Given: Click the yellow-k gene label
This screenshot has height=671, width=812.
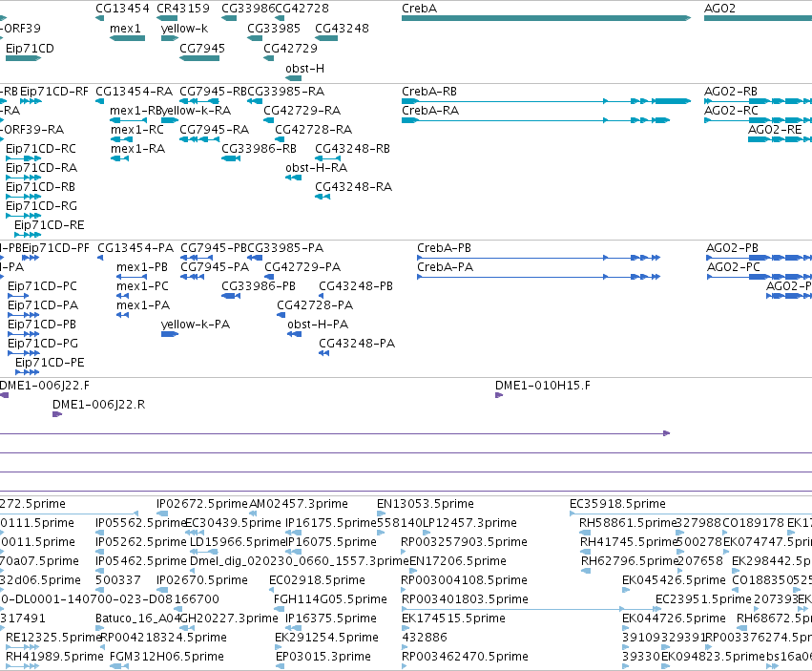Looking at the screenshot, I should coord(184,29).
